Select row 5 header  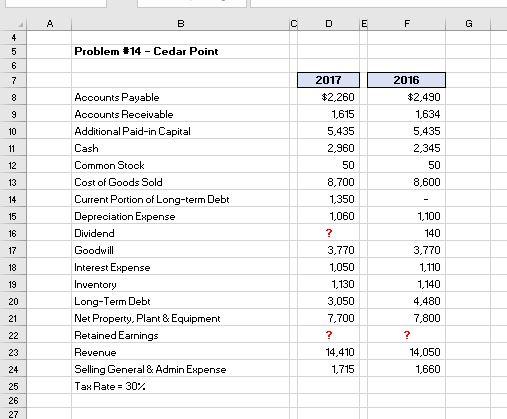click(x=13, y=52)
